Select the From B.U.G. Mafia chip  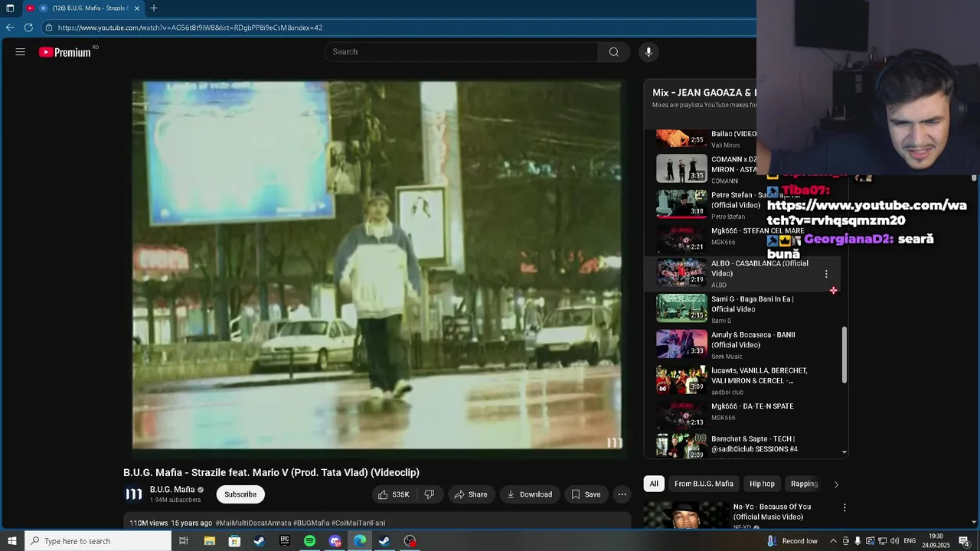pos(704,484)
